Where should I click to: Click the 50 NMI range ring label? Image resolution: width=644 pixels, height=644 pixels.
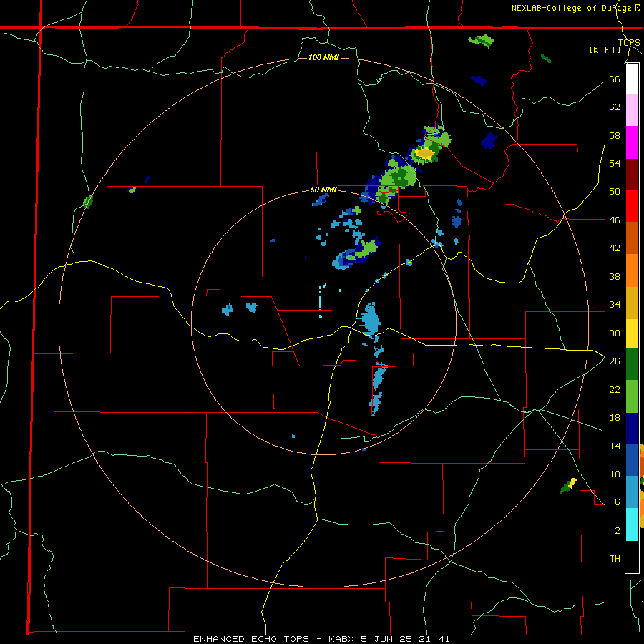pyautogui.click(x=323, y=190)
